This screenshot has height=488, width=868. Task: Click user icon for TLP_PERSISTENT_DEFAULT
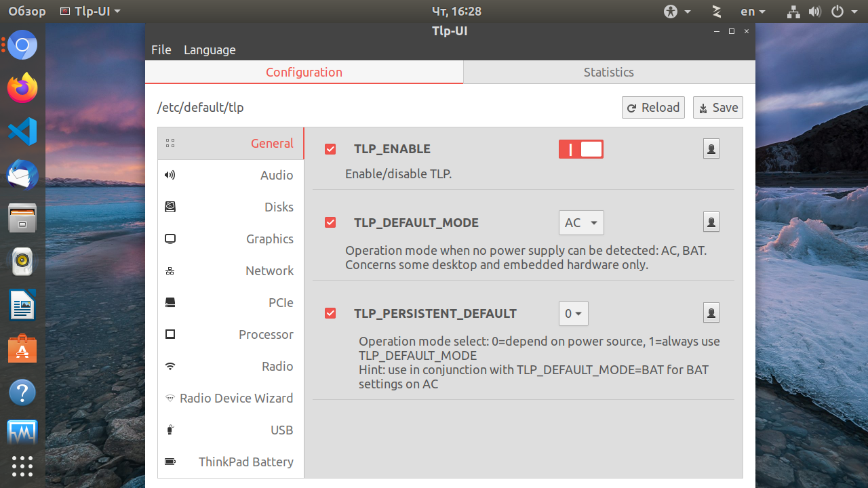(711, 312)
